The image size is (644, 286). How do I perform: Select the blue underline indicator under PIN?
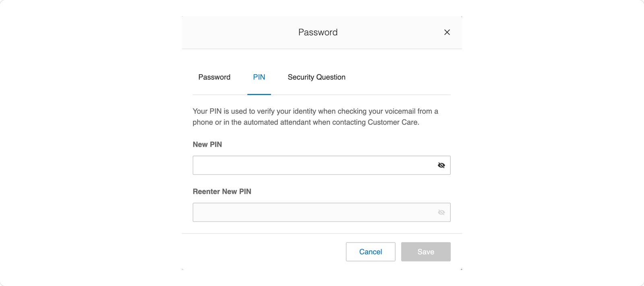pyautogui.click(x=259, y=94)
